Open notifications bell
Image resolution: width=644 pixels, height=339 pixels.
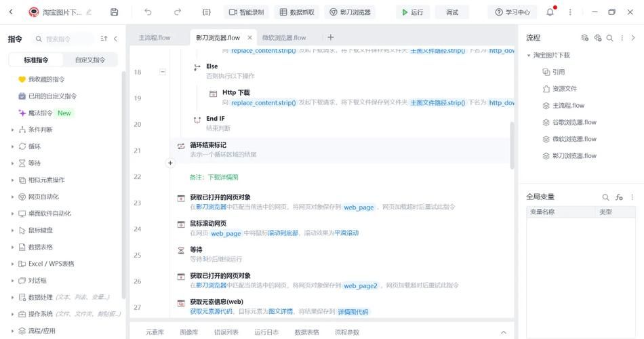pyautogui.click(x=550, y=12)
